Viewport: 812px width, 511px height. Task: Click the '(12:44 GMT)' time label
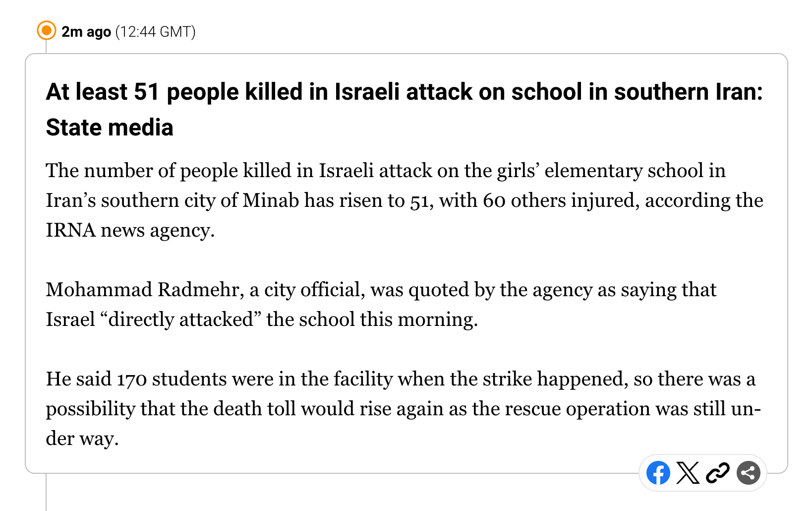[x=156, y=32]
